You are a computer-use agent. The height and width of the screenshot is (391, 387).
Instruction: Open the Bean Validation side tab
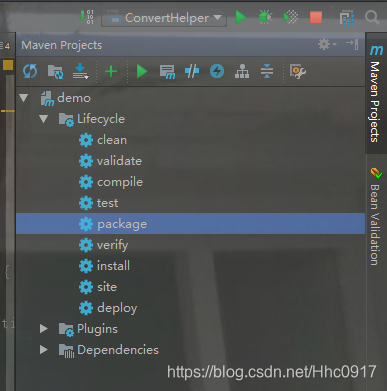coord(376,217)
